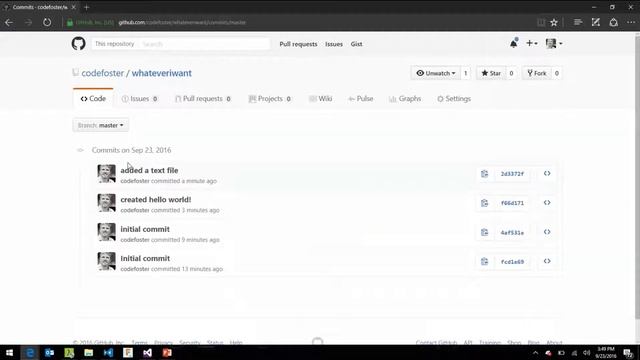Open commit hash 4ef531e

(512, 233)
